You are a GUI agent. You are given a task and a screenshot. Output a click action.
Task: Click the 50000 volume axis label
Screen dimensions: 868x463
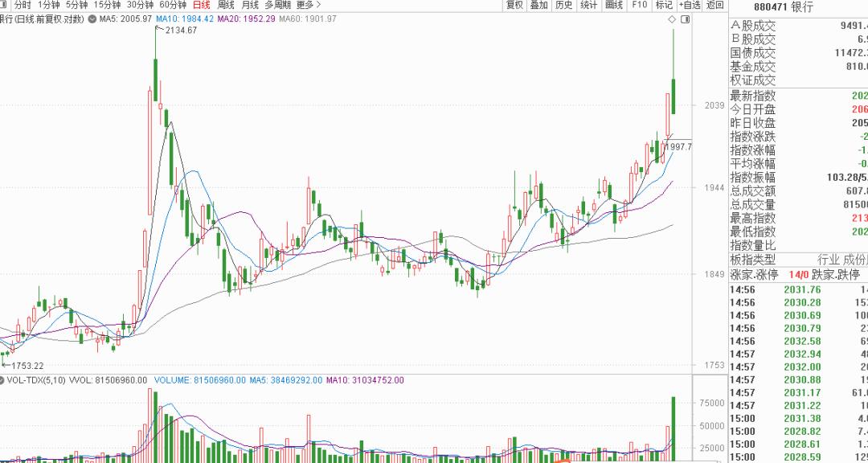tap(712, 426)
